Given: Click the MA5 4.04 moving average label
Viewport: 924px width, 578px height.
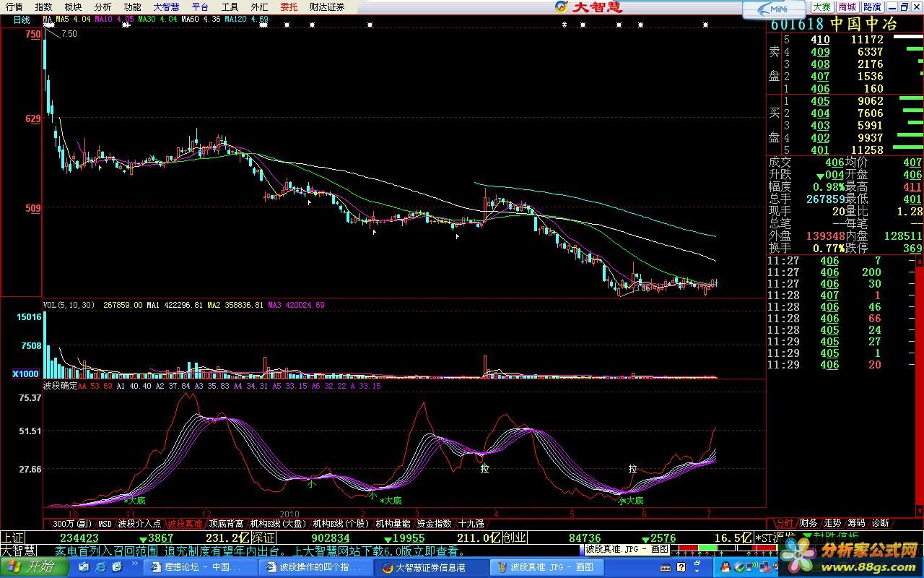Looking at the screenshot, I should point(73,20).
